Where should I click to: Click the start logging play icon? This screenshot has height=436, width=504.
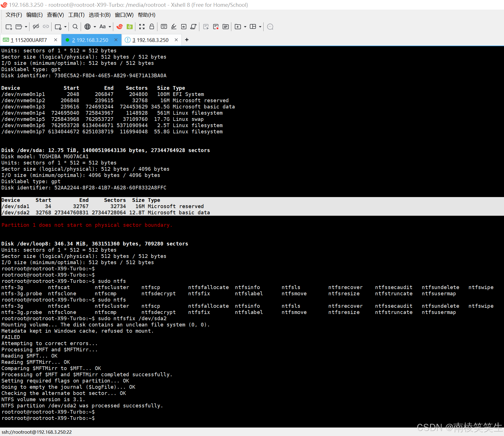point(206,27)
